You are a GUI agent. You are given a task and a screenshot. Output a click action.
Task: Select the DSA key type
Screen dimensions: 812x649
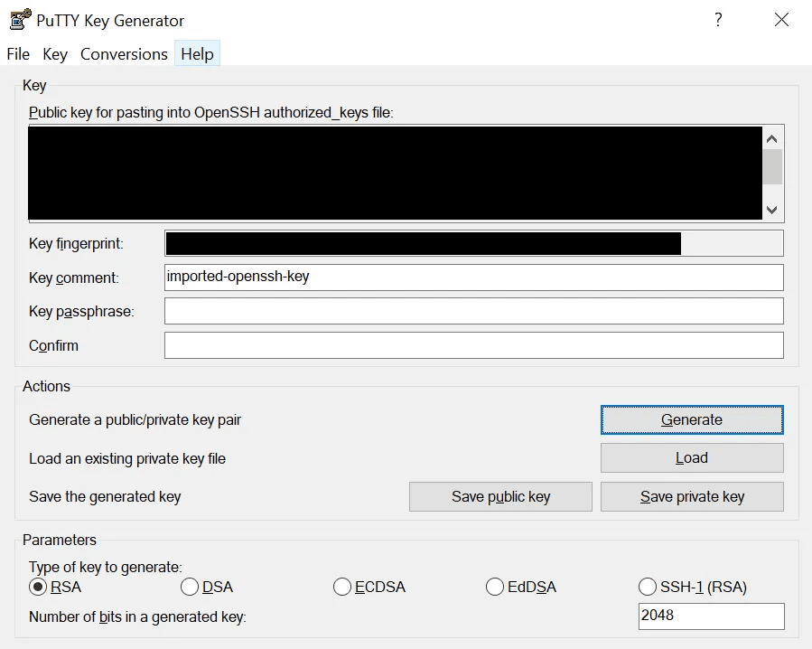207,587
